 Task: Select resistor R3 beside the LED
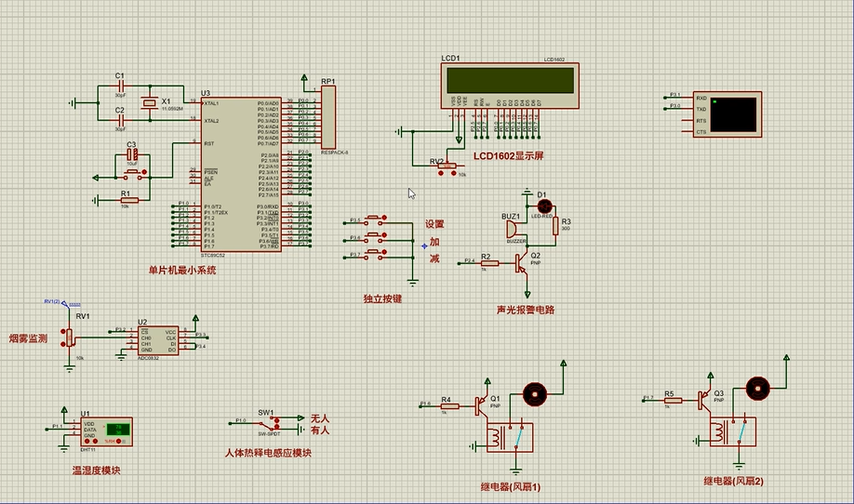pyautogui.click(x=555, y=226)
